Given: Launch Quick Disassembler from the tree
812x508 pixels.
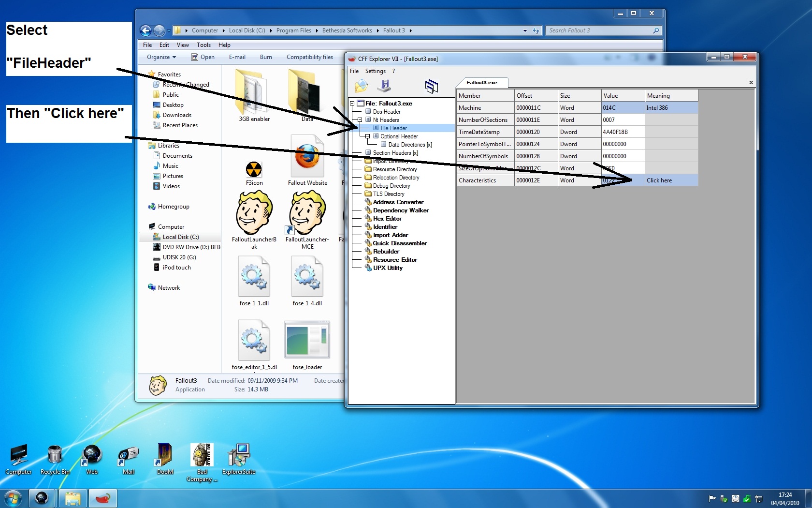Looking at the screenshot, I should pyautogui.click(x=400, y=243).
